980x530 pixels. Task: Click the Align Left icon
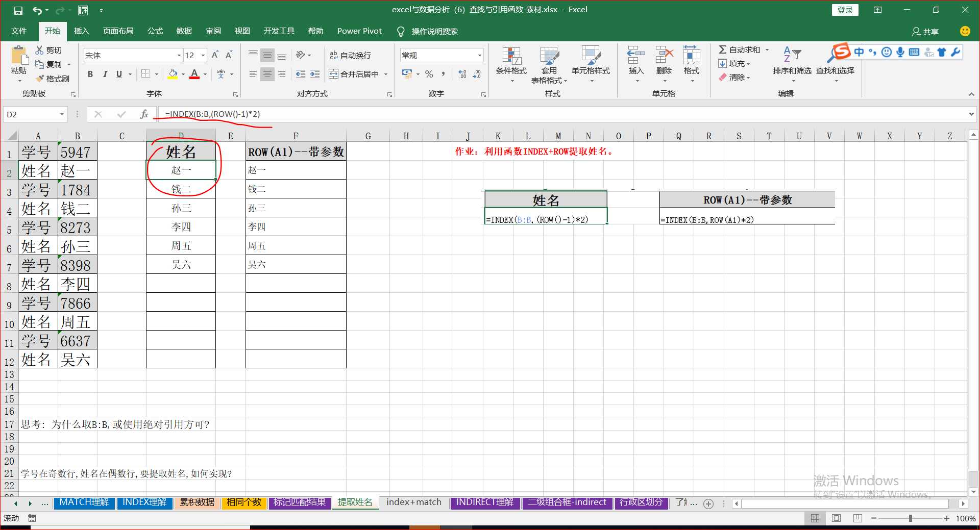tap(253, 74)
